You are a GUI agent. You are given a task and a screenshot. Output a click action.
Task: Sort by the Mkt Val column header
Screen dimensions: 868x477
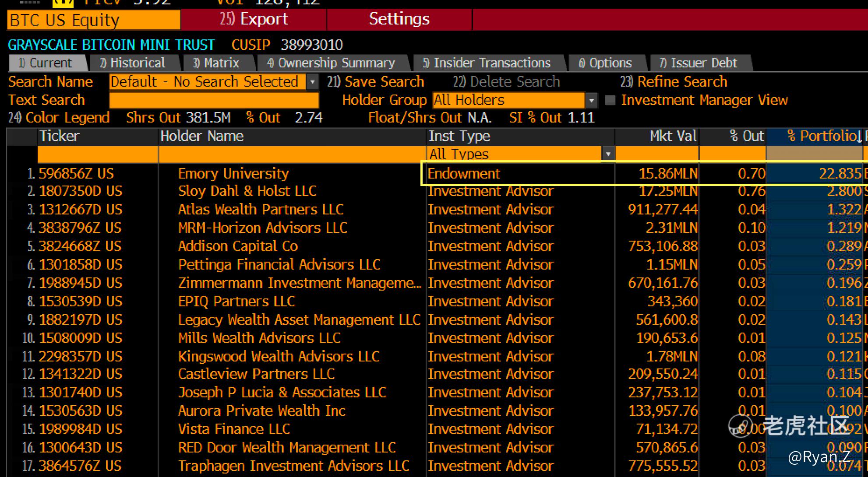[x=672, y=136]
